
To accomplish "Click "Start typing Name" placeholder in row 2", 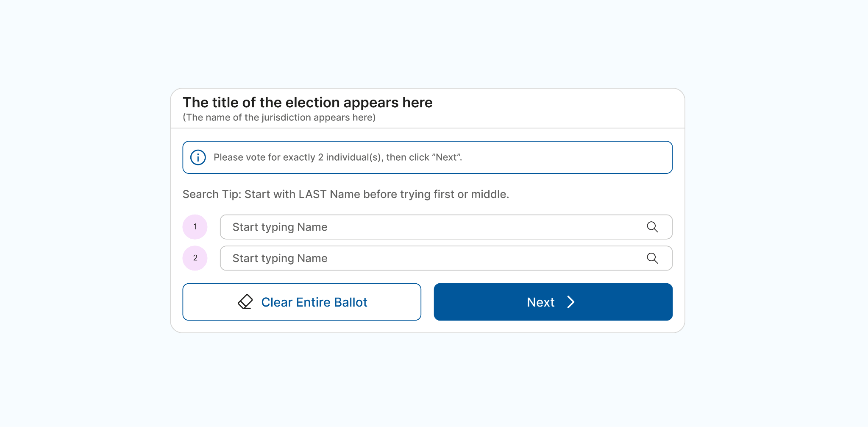I will click(280, 258).
